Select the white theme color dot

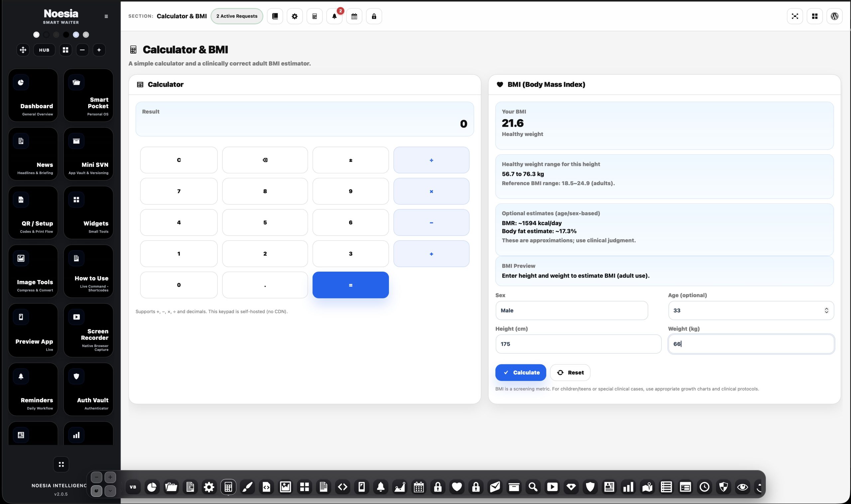tap(36, 35)
